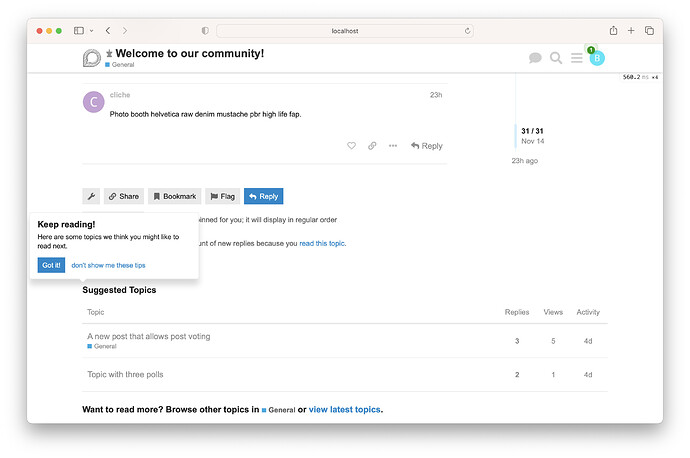Open the chat bubble icon in header
This screenshot has width=690, height=458.
click(x=535, y=58)
